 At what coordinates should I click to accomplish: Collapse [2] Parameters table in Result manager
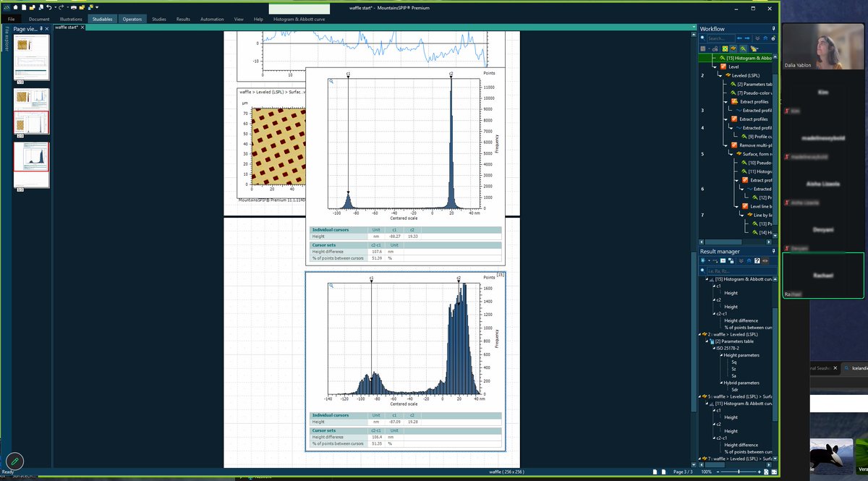[x=707, y=341]
